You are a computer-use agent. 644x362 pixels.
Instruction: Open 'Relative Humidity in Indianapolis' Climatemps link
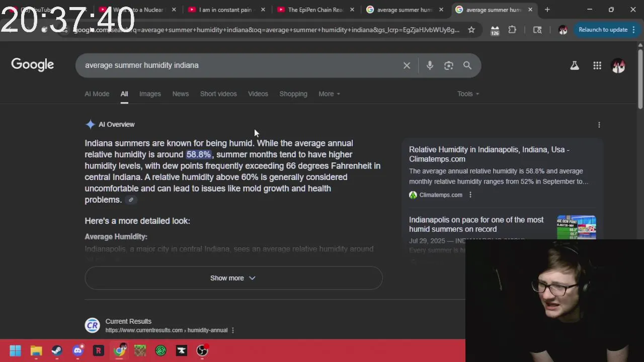click(x=489, y=154)
